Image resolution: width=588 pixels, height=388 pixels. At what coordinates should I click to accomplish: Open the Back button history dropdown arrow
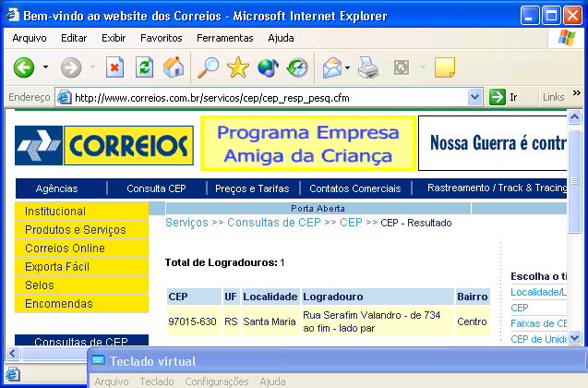(x=44, y=67)
